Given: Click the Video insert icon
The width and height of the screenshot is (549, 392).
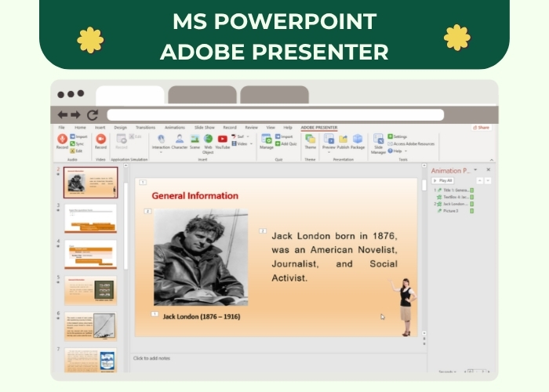Looking at the screenshot, I should 234,143.
